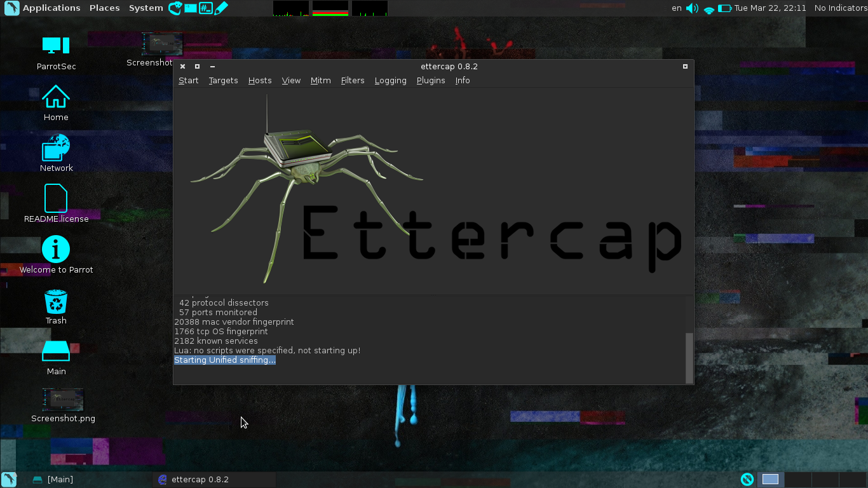Screen dimensions: 868x488
Task: Switch to the [Main] taskbar window
Action: pos(53,480)
